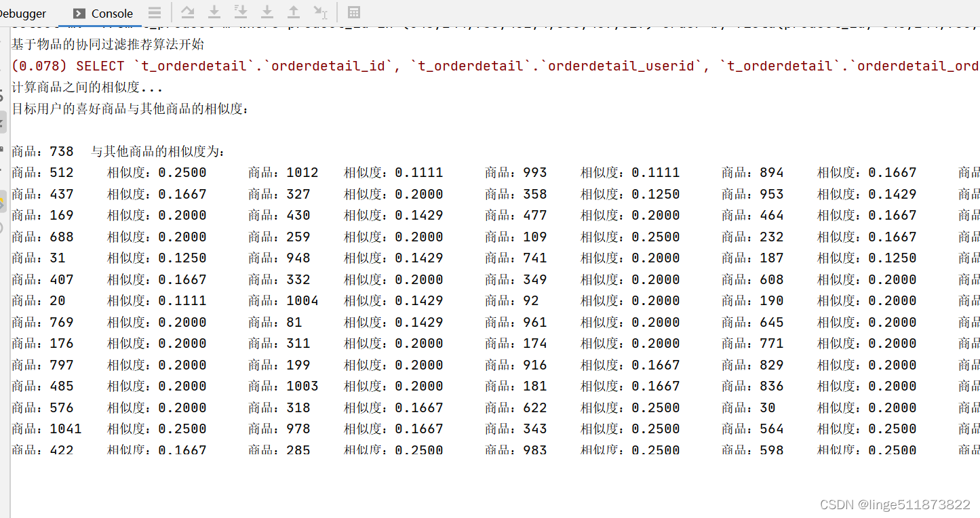Click the entry '商品:358'
This screenshot has width=980, height=518.
click(x=516, y=194)
